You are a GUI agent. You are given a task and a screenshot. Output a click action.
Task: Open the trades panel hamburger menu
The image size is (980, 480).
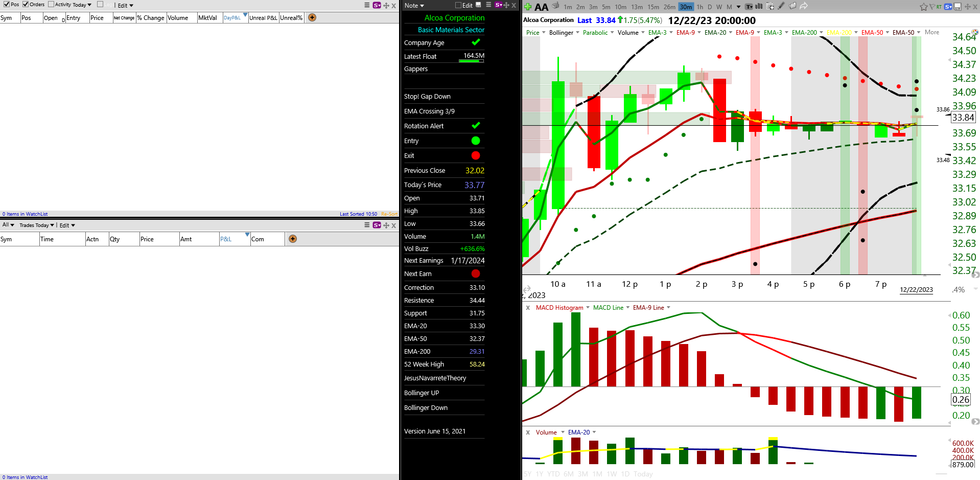coord(367,225)
